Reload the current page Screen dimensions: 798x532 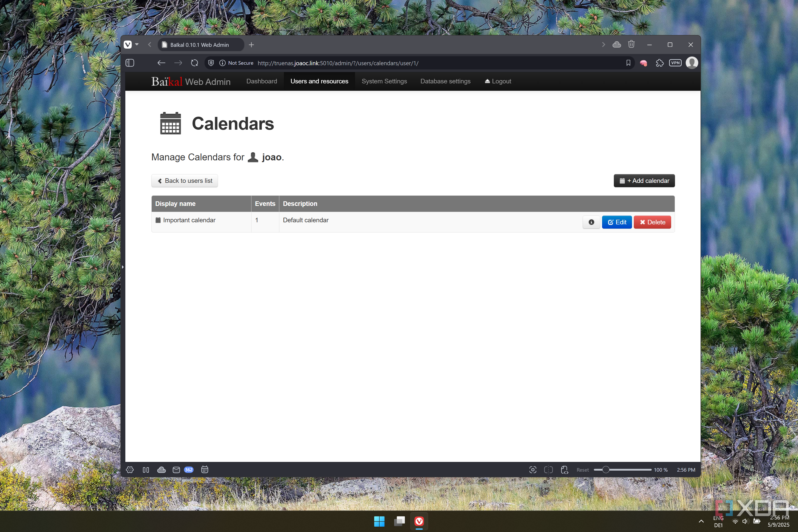[x=194, y=63]
